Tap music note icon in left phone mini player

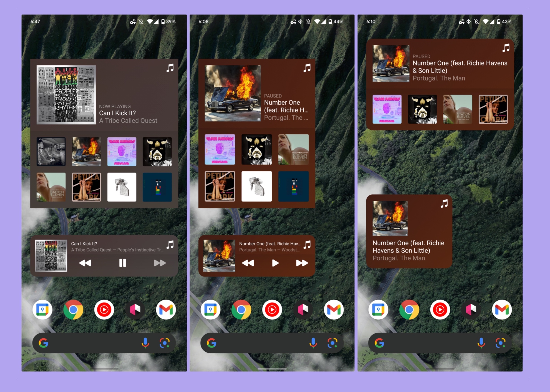click(x=170, y=245)
